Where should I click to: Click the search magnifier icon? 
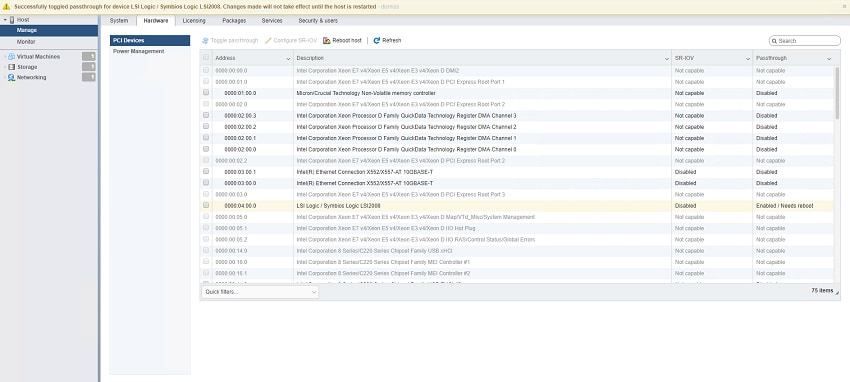point(775,41)
